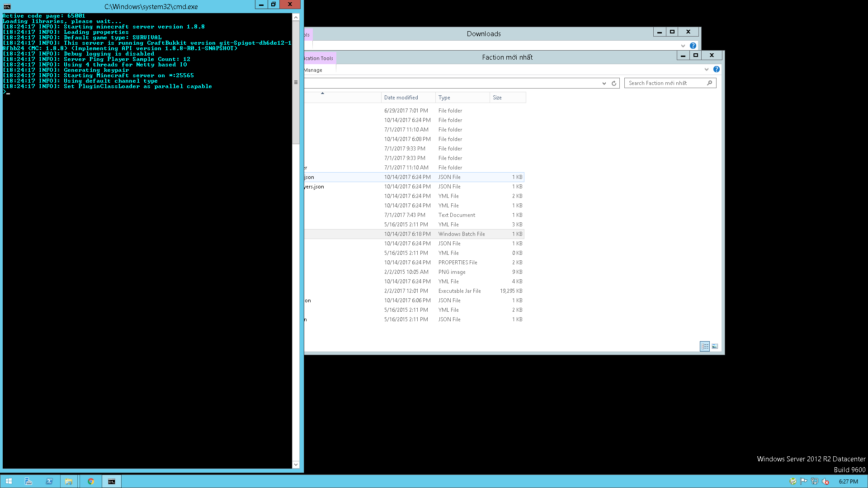Open the Manage ribbon tab
This screenshot has height=488, width=868.
(x=313, y=70)
